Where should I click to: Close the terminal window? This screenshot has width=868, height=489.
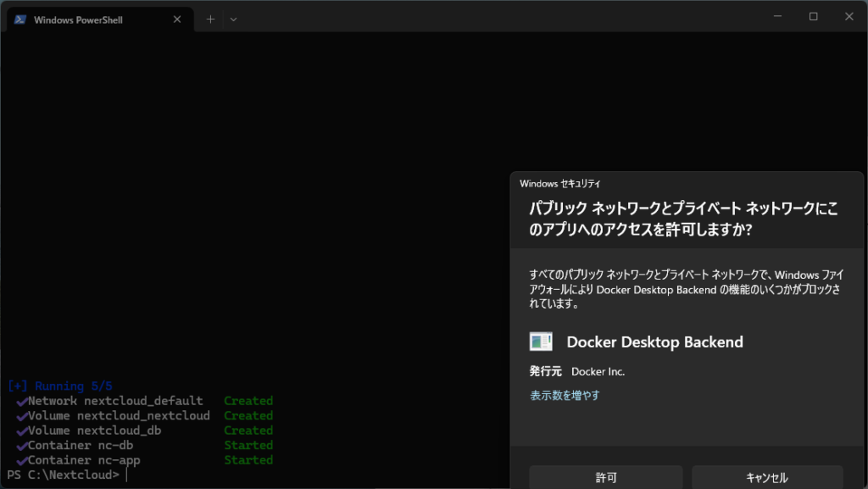849,16
